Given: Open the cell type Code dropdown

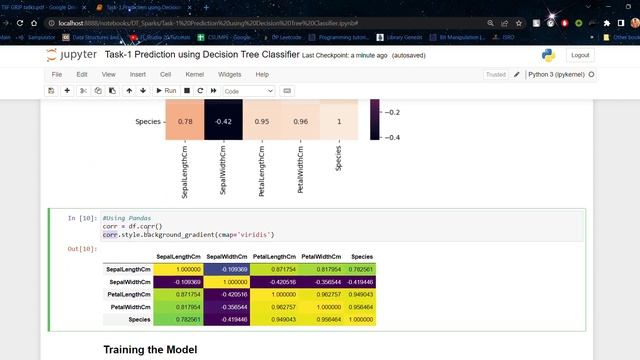Looking at the screenshot, I should point(249,91).
